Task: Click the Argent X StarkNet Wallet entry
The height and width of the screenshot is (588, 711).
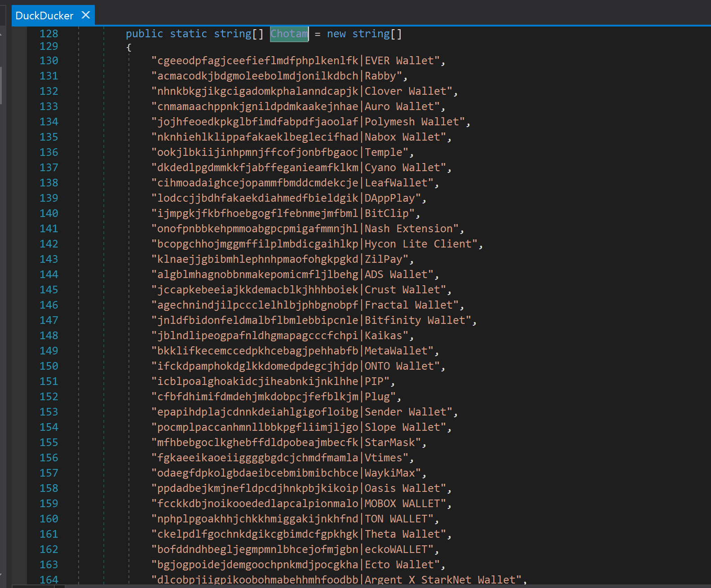Action: (340, 579)
